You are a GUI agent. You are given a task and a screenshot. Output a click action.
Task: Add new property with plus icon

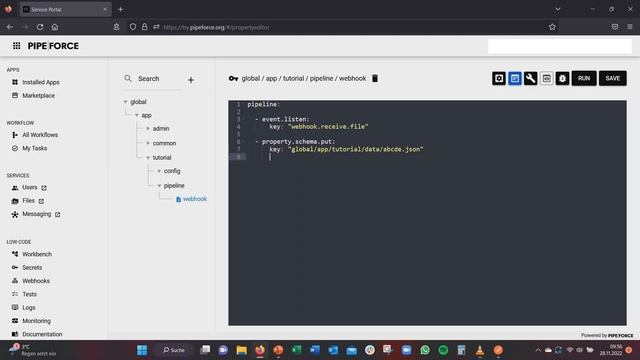(x=191, y=80)
